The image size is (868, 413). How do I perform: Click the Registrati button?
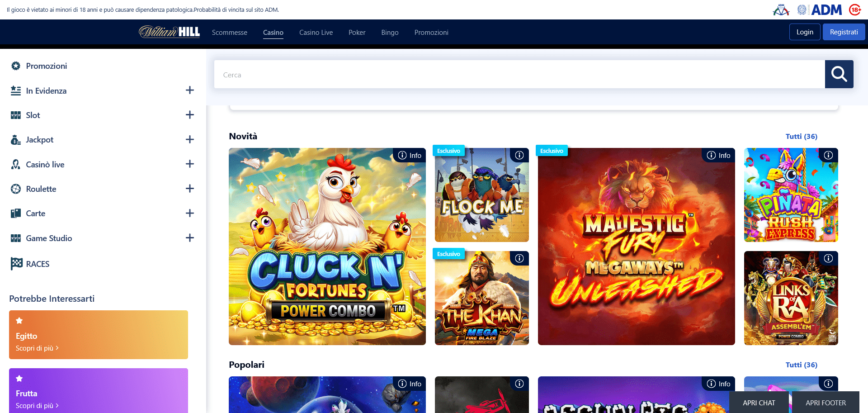[x=844, y=32]
